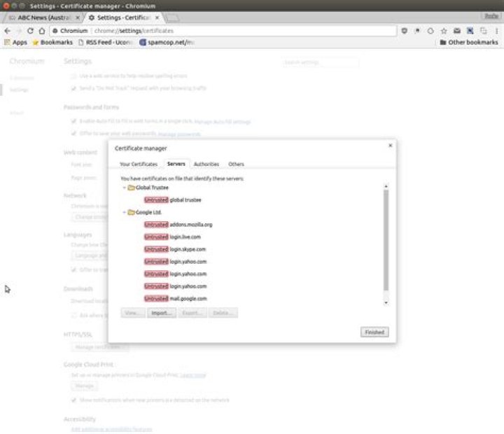Switch to the Authorities tab
Image resolution: width=504 pixels, height=434 pixels.
coord(206,164)
